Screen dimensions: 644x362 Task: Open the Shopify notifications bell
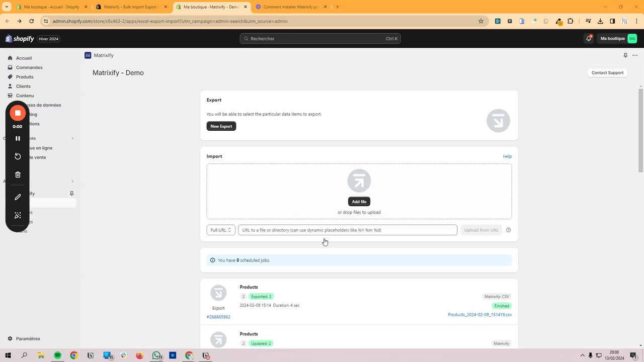588,38
